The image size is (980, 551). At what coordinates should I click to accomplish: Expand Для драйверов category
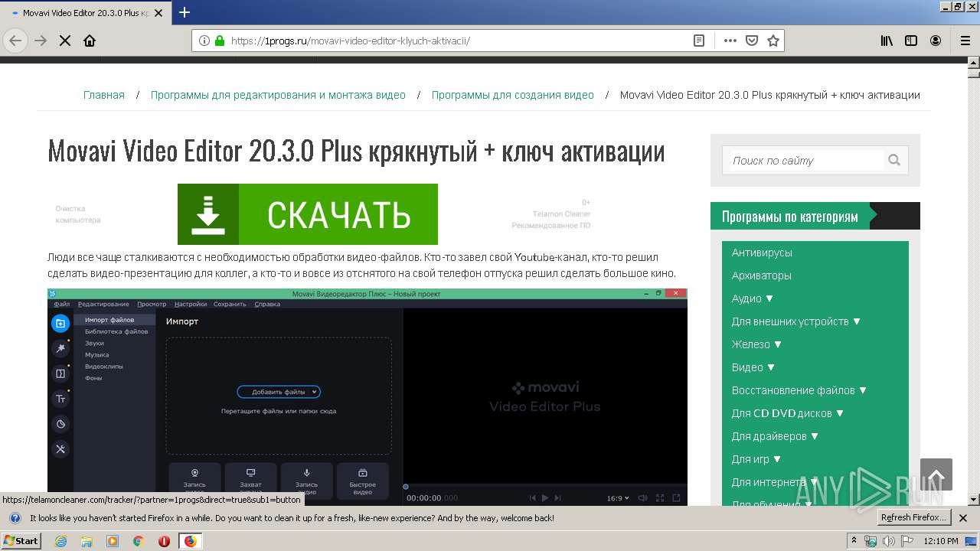[776, 436]
